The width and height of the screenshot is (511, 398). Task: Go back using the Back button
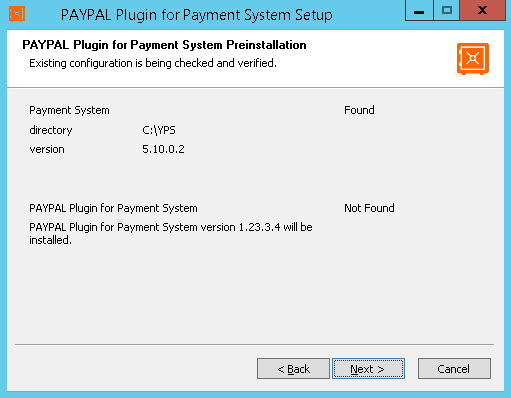tap(293, 369)
